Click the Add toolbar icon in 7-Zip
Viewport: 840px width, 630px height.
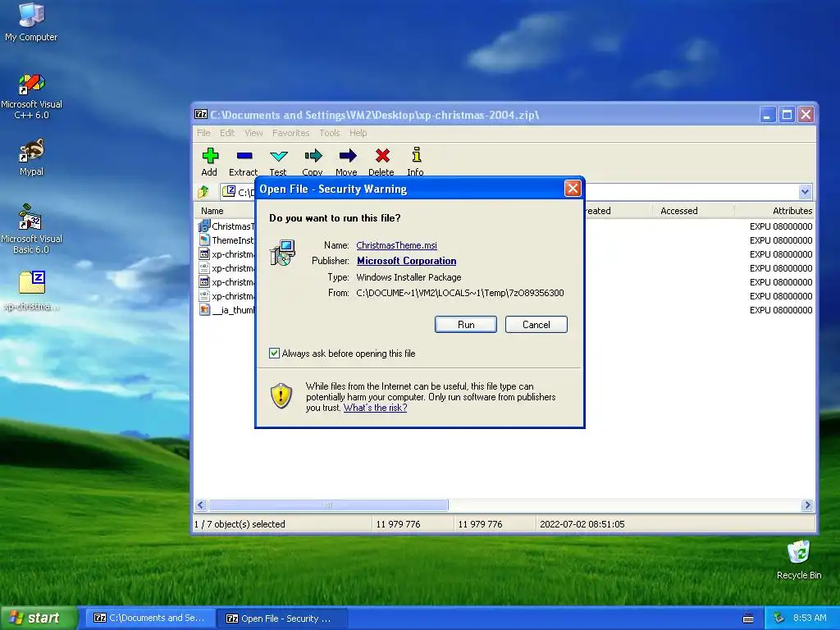point(210,156)
